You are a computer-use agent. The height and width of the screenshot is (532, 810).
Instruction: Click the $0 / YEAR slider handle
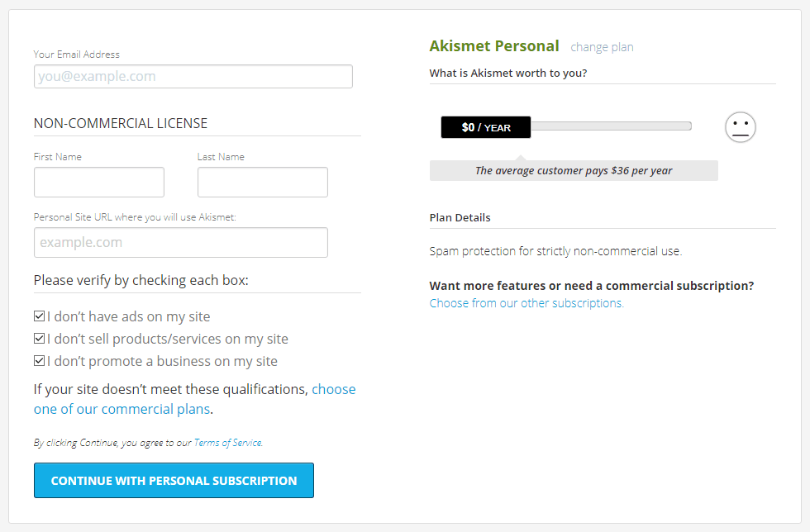(486, 127)
